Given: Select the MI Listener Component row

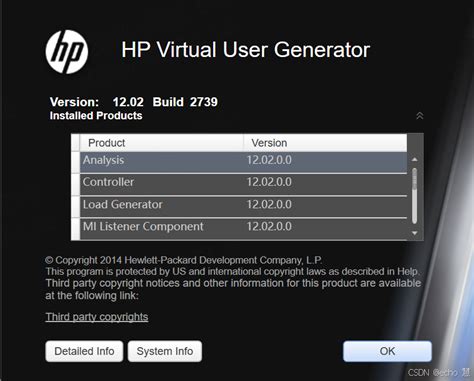Looking at the screenshot, I should click(x=243, y=229).
